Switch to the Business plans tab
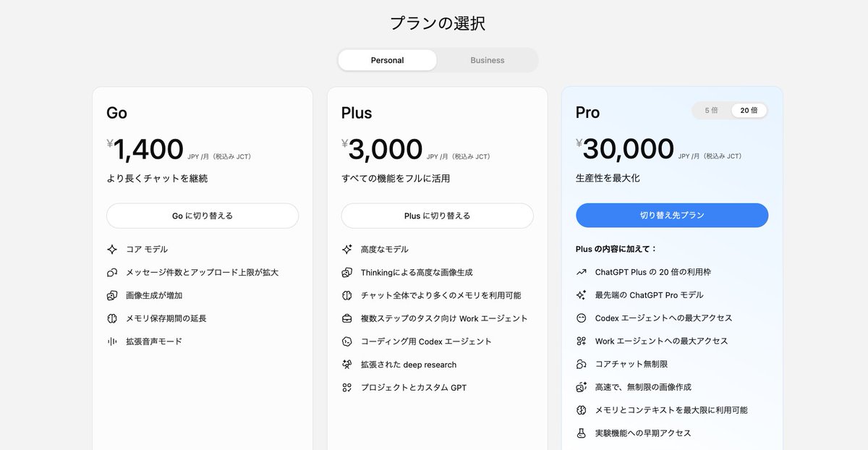 (x=488, y=60)
